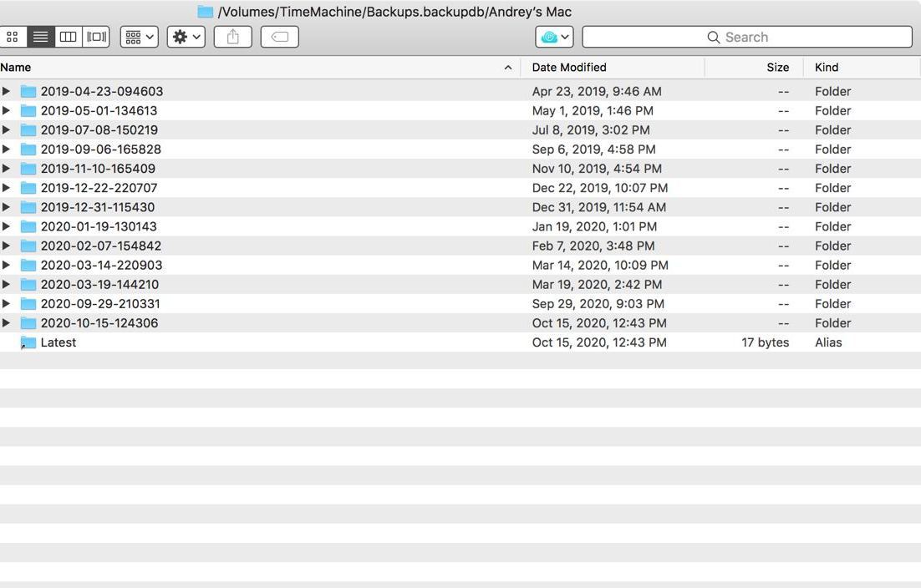Viewport: 921px width, 588px height.
Task: Click the Alias kind label
Action: pos(828,342)
